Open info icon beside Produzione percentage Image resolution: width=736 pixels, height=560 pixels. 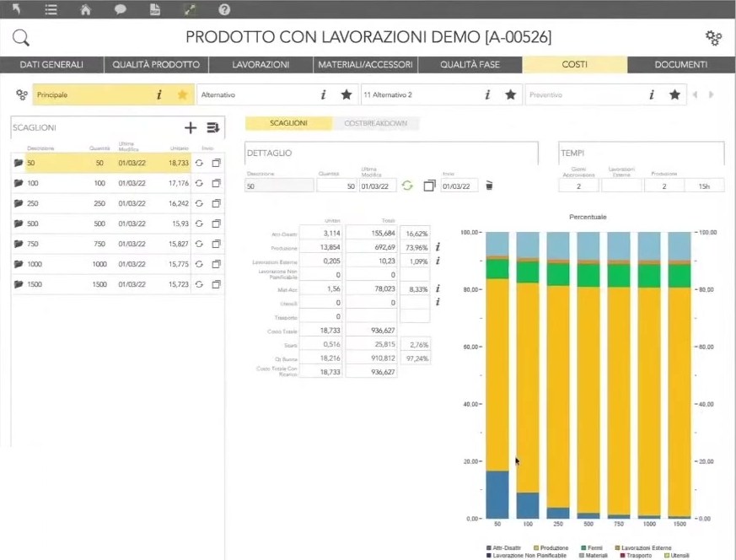tap(438, 246)
